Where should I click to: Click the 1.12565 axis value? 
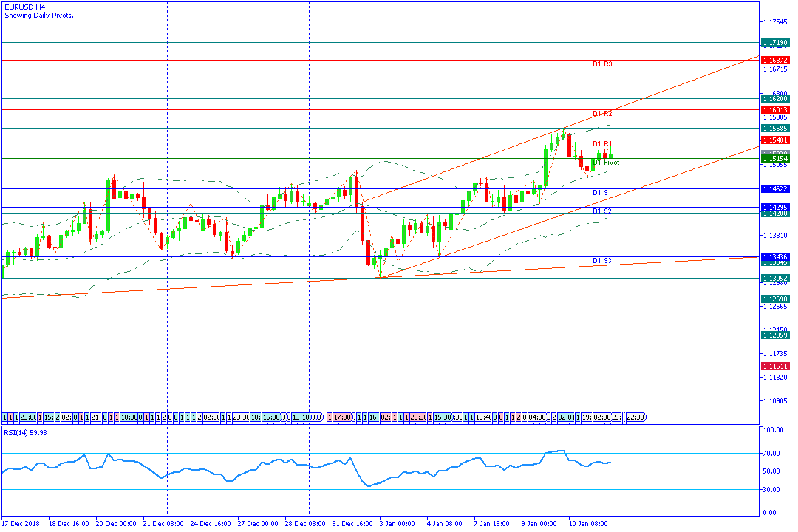775,307
